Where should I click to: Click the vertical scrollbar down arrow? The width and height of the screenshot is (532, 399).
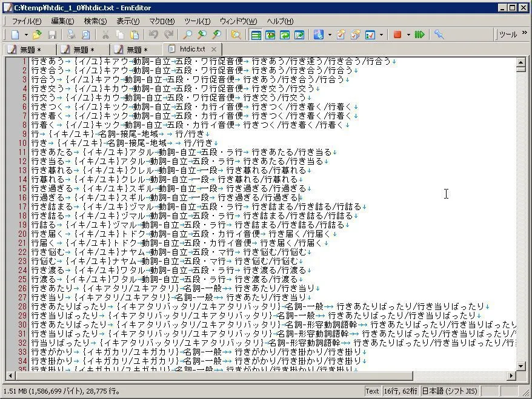520,366
